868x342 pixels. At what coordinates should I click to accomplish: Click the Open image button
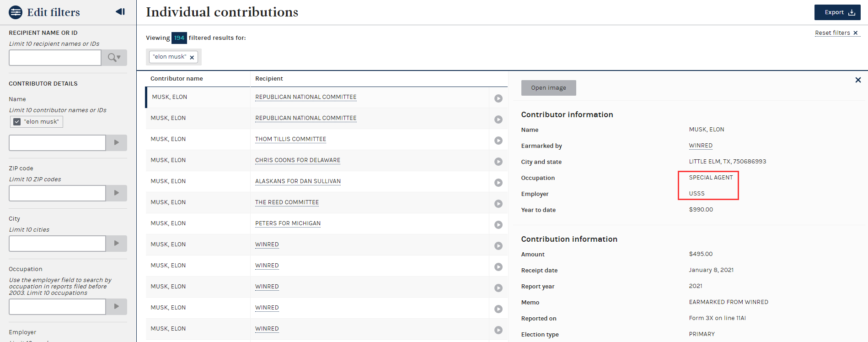pyautogui.click(x=548, y=88)
